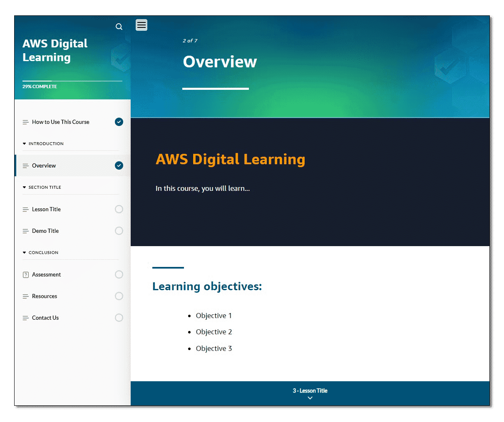Click the text In this course, you will learn...
This screenshot has height=422, width=504.
pos(203,188)
